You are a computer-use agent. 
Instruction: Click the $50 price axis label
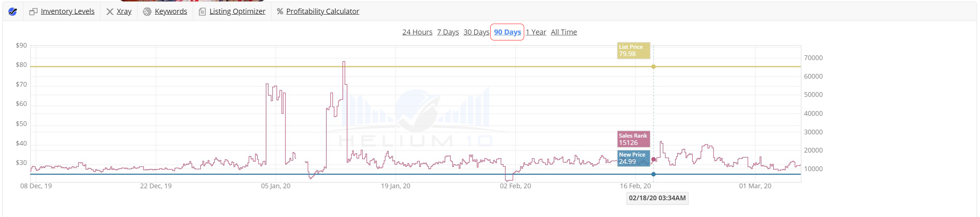21,124
